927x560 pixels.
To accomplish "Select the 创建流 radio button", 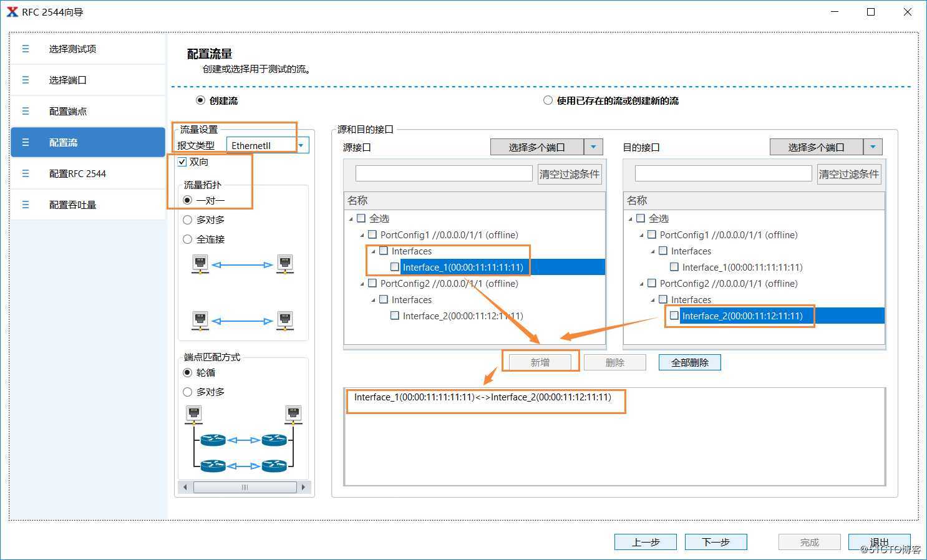I will pos(200,100).
